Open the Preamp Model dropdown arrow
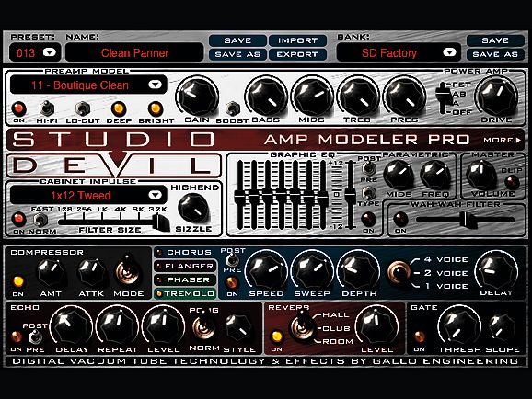 coord(155,85)
